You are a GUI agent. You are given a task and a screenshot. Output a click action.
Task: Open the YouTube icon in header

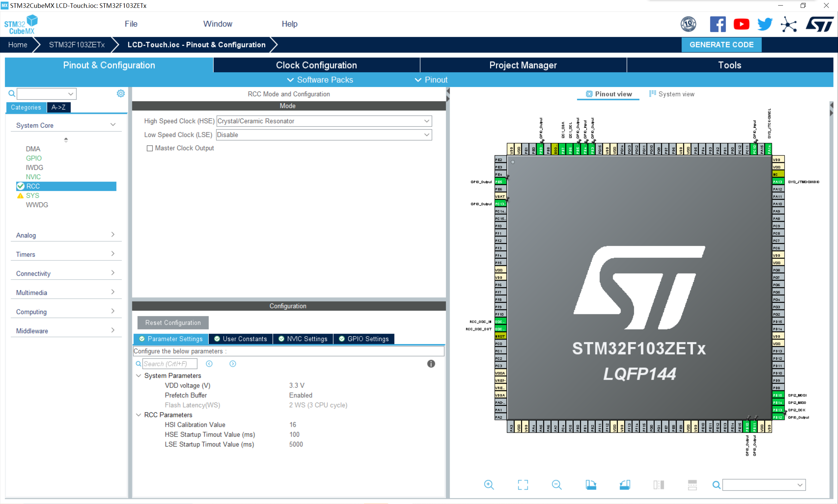click(741, 24)
